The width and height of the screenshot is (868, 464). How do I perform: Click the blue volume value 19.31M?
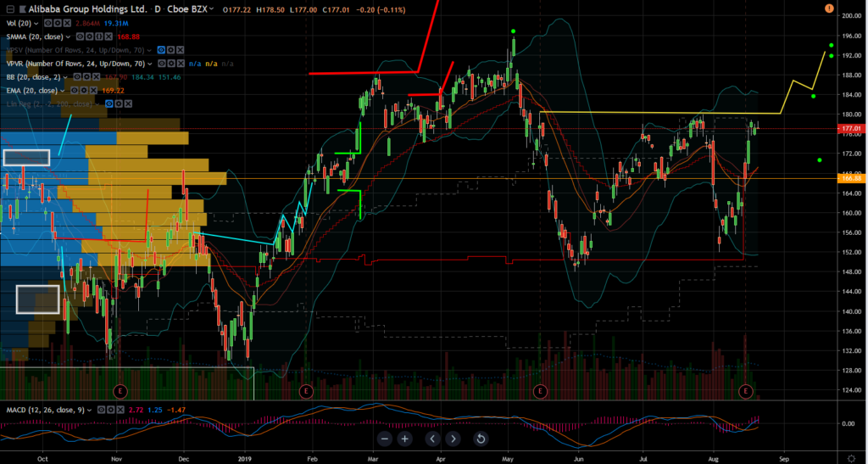(116, 23)
